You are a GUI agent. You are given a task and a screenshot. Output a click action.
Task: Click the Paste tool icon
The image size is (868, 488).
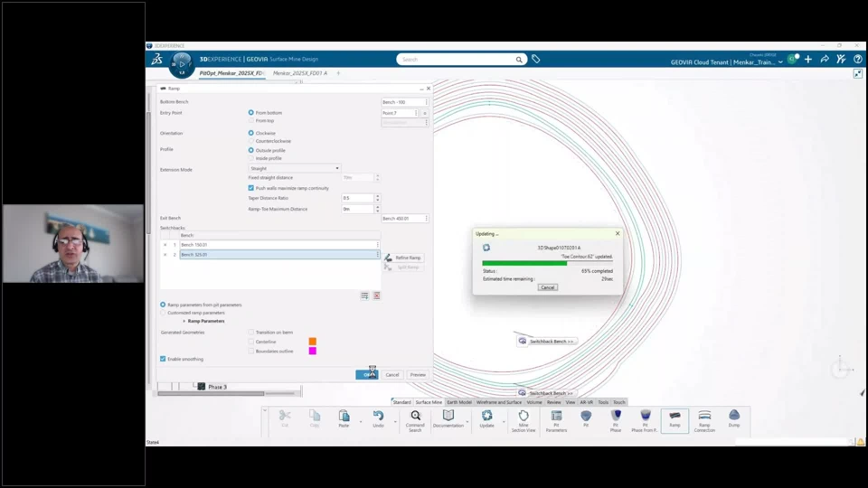click(x=344, y=416)
